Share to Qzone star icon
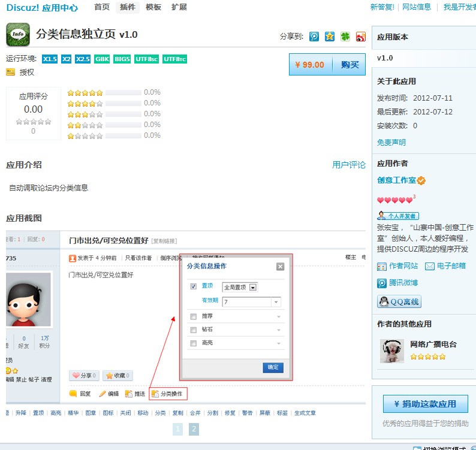Viewport: 476px width, 450px height. click(x=329, y=37)
